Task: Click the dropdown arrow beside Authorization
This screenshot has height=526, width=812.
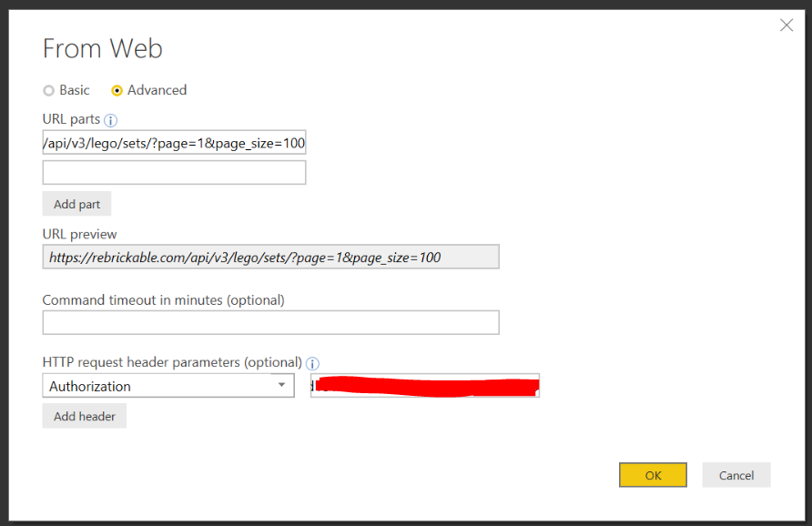Action: pyautogui.click(x=282, y=385)
